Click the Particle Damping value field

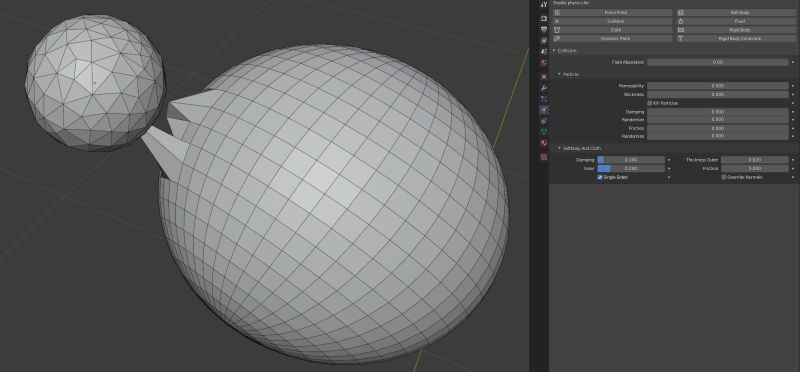[718, 112]
